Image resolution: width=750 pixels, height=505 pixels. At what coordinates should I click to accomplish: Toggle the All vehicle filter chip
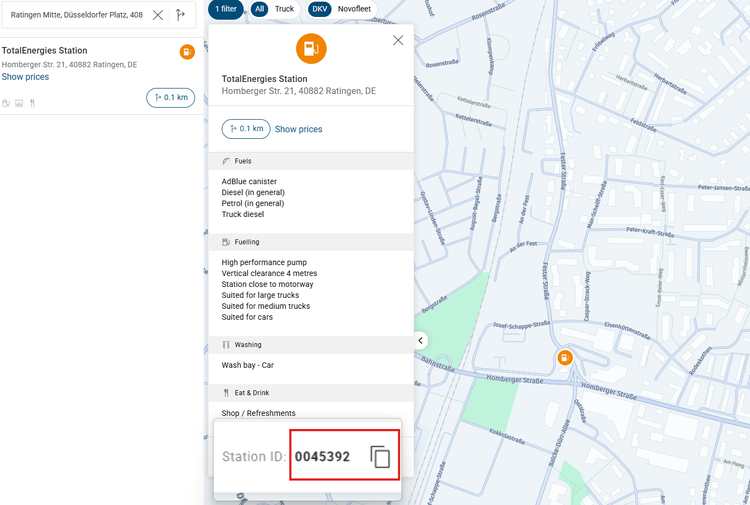click(259, 9)
